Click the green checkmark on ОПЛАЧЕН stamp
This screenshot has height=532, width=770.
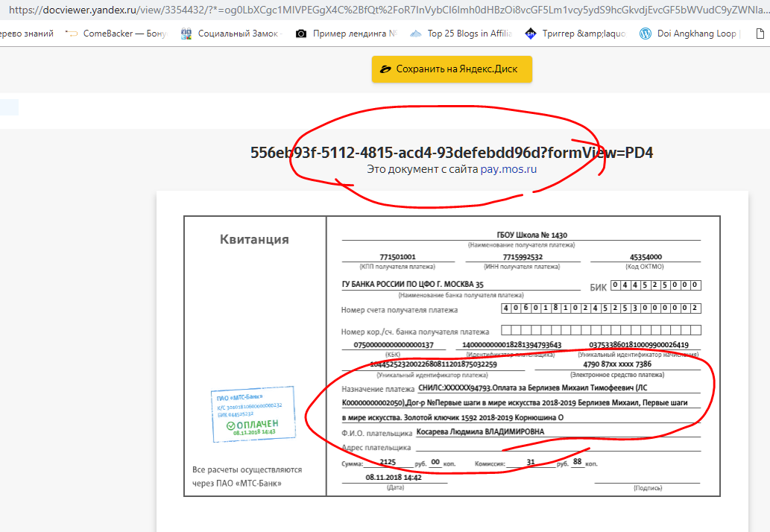pos(231,426)
